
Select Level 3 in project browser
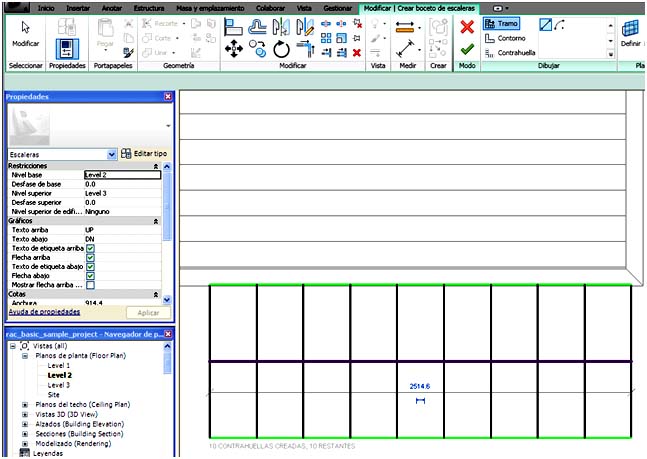[59, 385]
